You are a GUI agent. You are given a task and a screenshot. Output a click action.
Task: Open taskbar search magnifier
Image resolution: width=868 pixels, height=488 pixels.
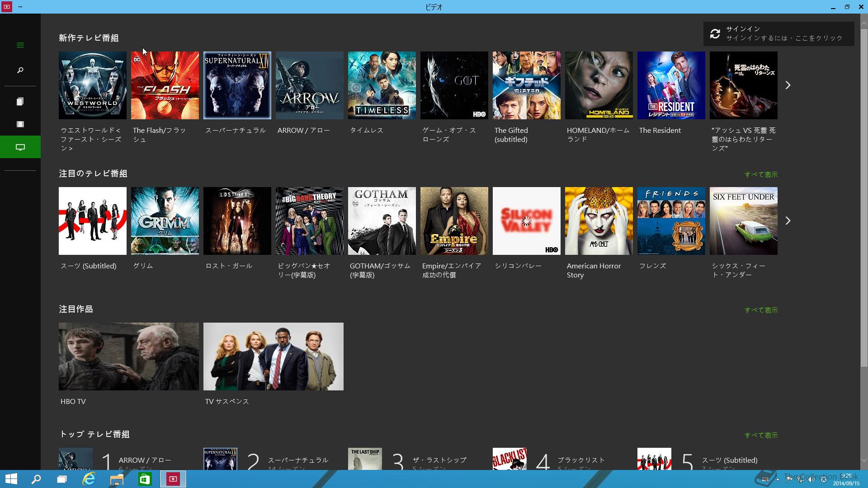[x=36, y=479]
